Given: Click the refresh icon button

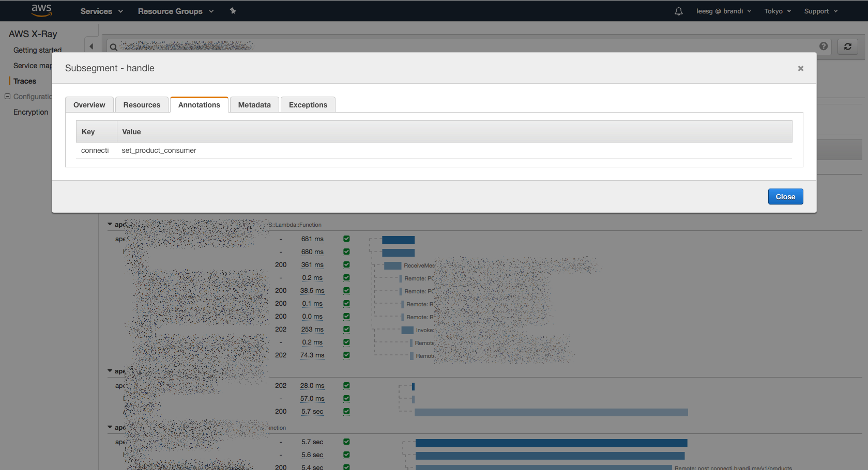Looking at the screenshot, I should 847,46.
